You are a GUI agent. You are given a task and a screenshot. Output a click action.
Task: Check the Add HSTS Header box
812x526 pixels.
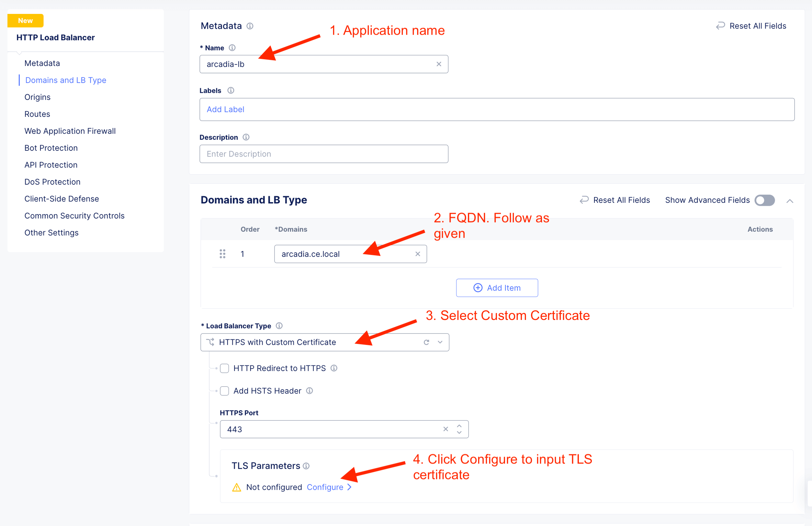tap(224, 391)
